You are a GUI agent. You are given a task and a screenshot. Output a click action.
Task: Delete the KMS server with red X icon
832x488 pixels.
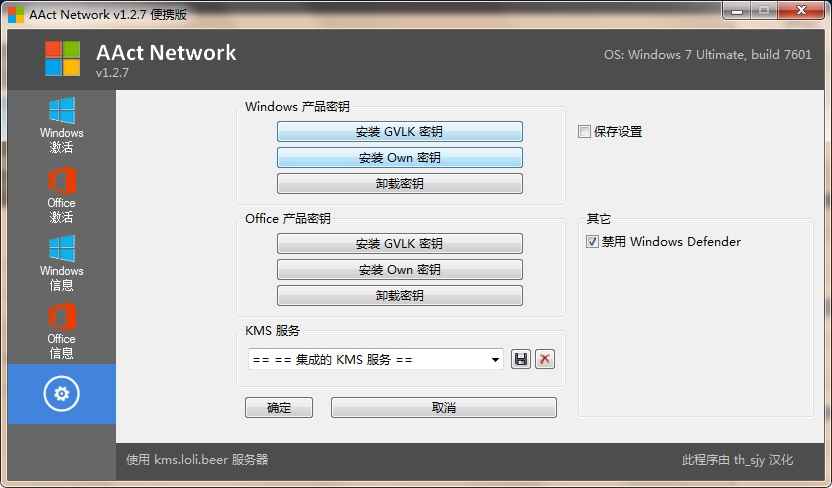544,359
